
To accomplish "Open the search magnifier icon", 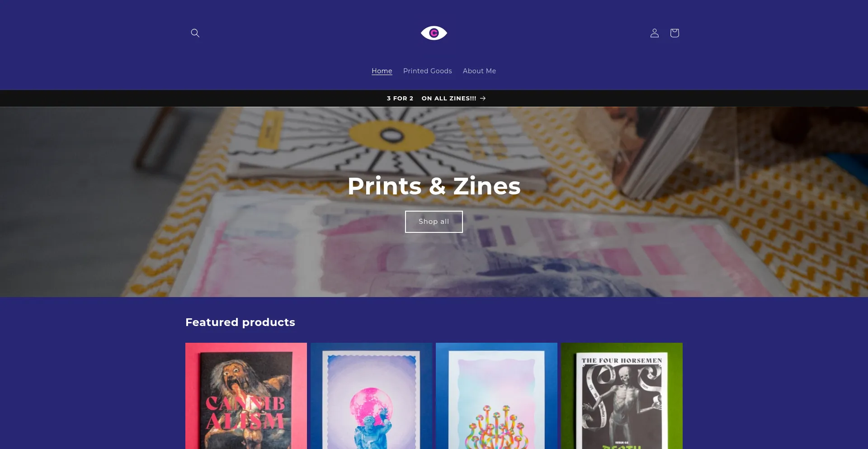I will pos(195,33).
